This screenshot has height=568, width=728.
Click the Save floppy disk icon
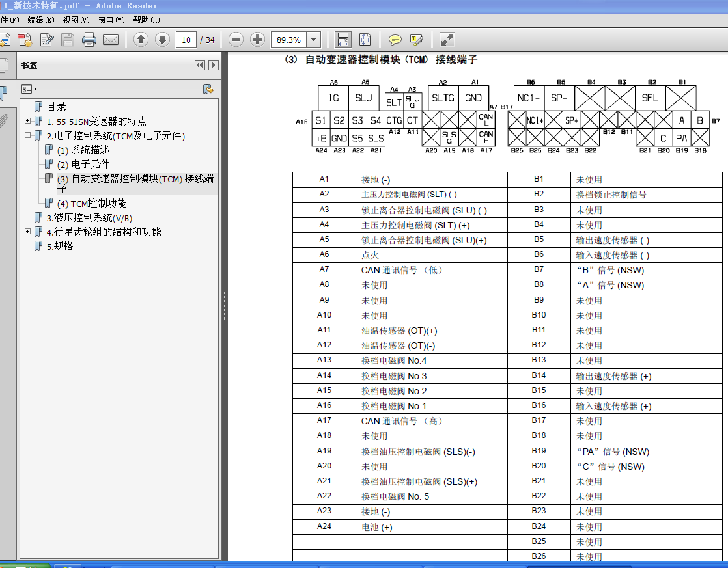(68, 40)
